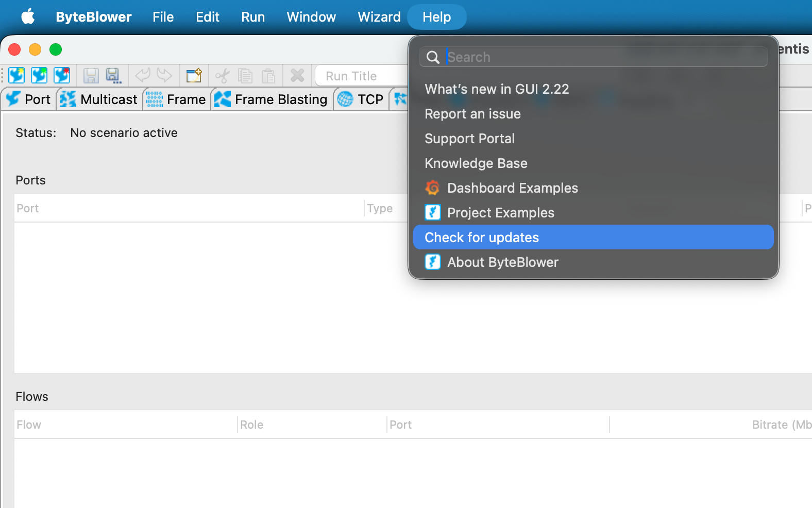Click the Help menu Search field
The width and height of the screenshot is (812, 508).
(x=603, y=57)
